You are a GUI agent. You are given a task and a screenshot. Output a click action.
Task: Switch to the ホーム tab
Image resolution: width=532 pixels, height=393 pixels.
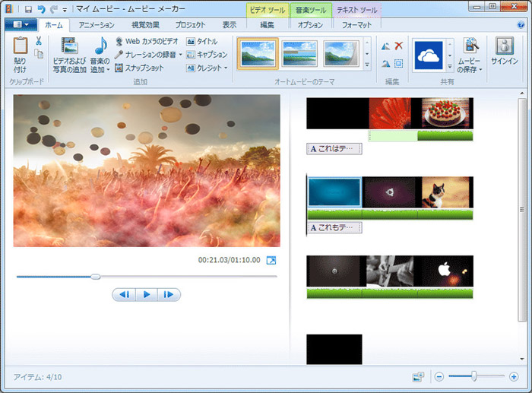[x=54, y=25]
